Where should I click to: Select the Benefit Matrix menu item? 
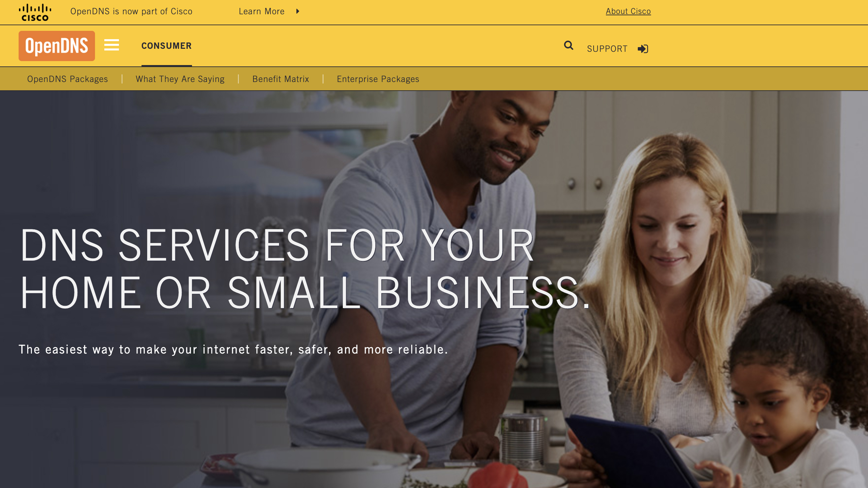[281, 79]
